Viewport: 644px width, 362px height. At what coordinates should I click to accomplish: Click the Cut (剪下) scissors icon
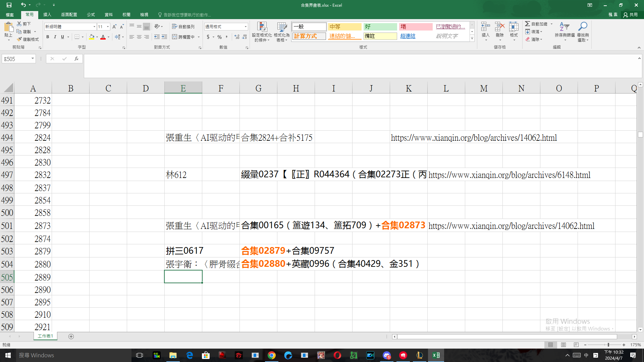point(19,24)
